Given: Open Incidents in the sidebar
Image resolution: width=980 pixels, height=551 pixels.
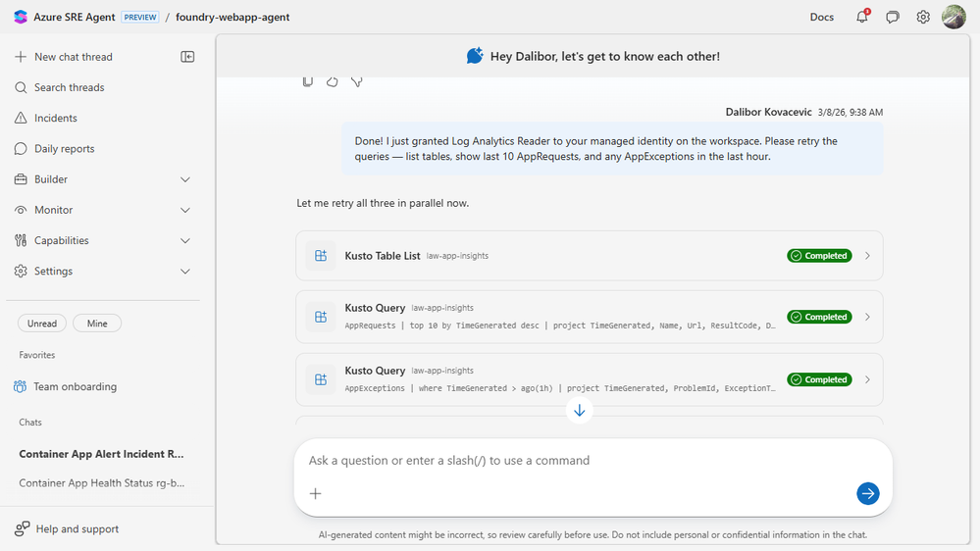Looking at the screenshot, I should 56,118.
